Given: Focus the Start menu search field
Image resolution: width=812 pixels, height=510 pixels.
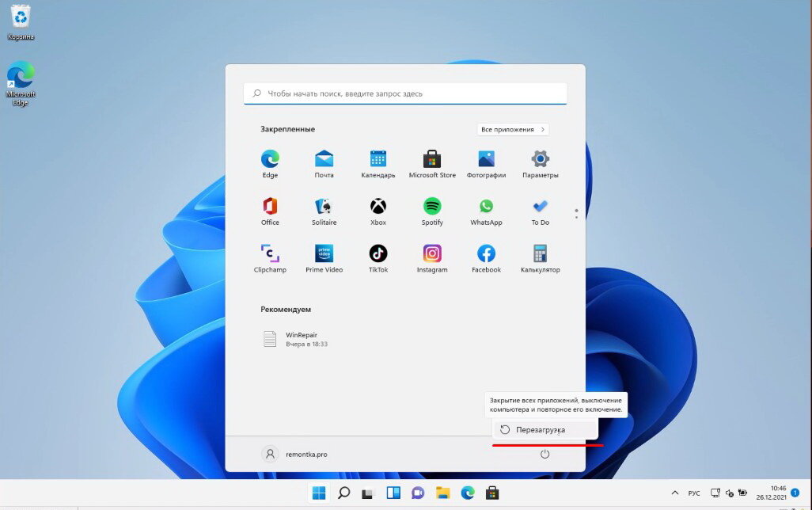Looking at the screenshot, I should coord(405,93).
